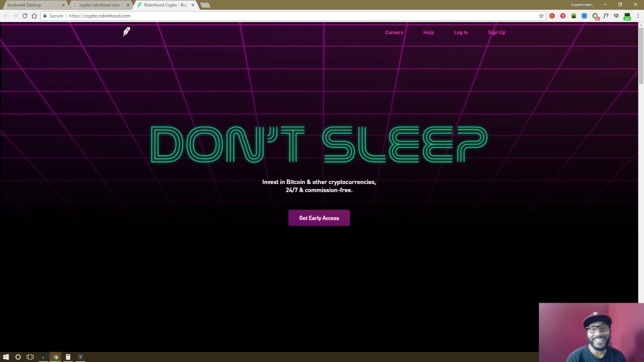The width and height of the screenshot is (644, 362).
Task: Click the f? font extension icon
Action: 606,16
